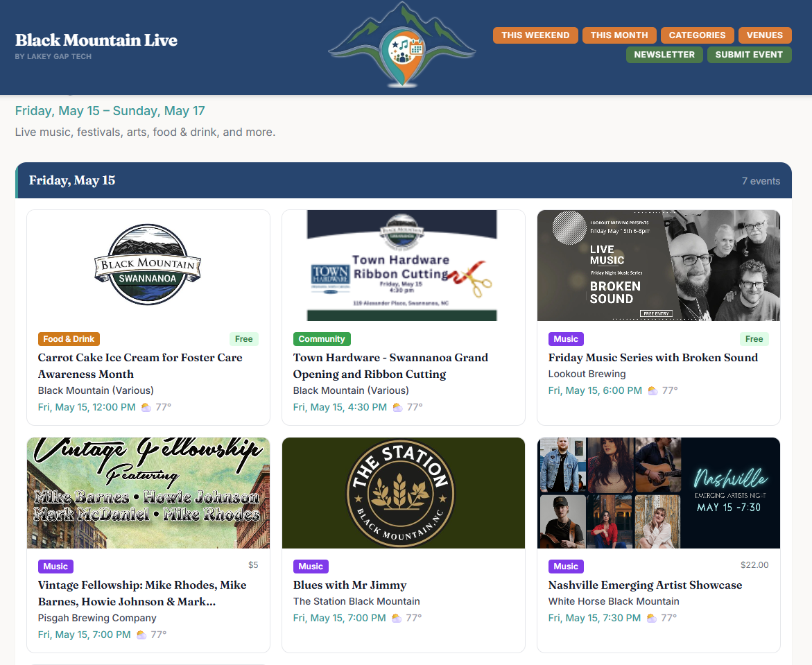Click the Submit Event button

[750, 55]
